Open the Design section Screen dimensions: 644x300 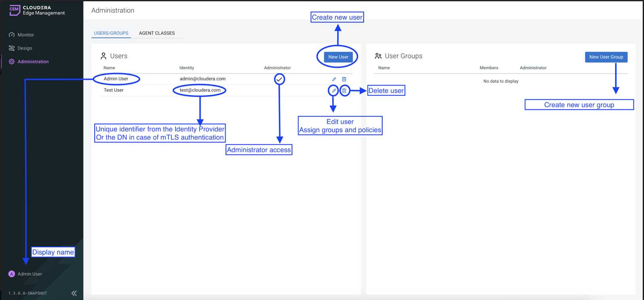[25, 48]
